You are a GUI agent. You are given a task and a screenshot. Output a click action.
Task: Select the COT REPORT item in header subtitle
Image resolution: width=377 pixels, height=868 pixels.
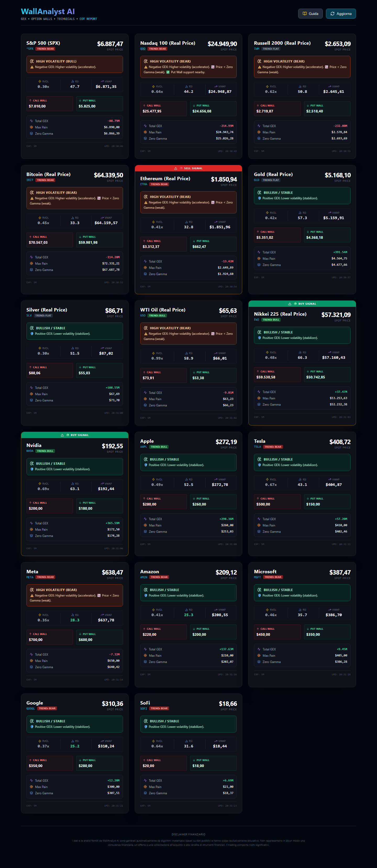tap(88, 19)
